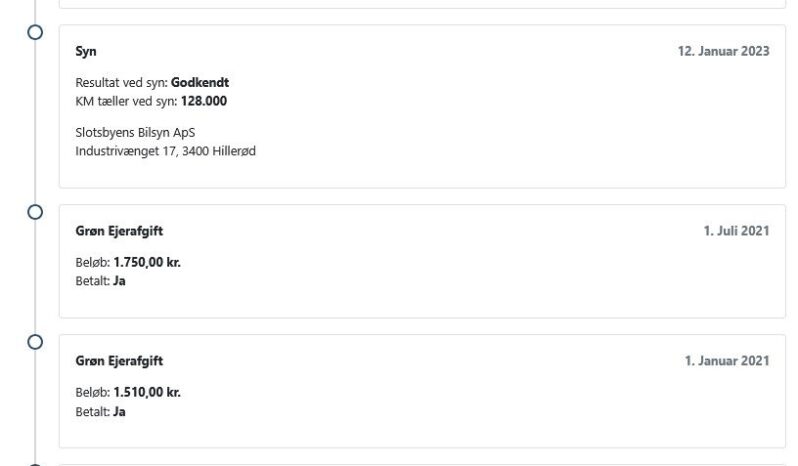Image resolution: width=798 pixels, height=466 pixels.
Task: Click the Resultat ved syn label
Action: (121, 83)
